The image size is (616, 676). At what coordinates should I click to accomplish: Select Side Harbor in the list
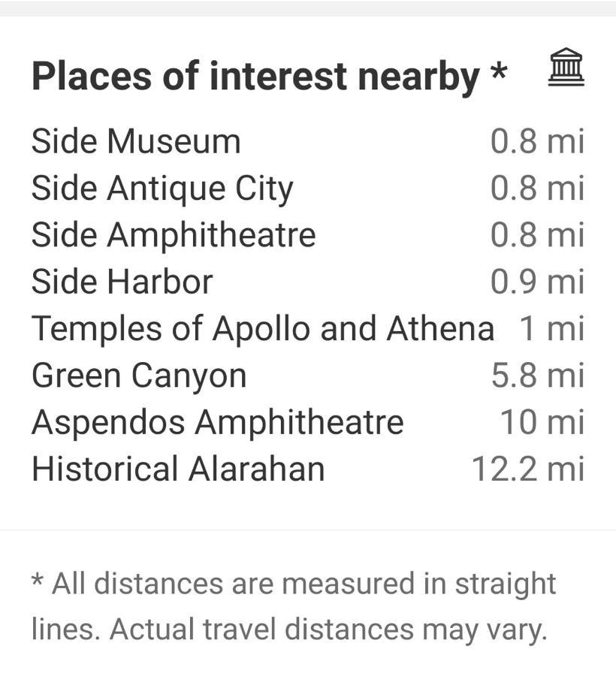pos(122,282)
